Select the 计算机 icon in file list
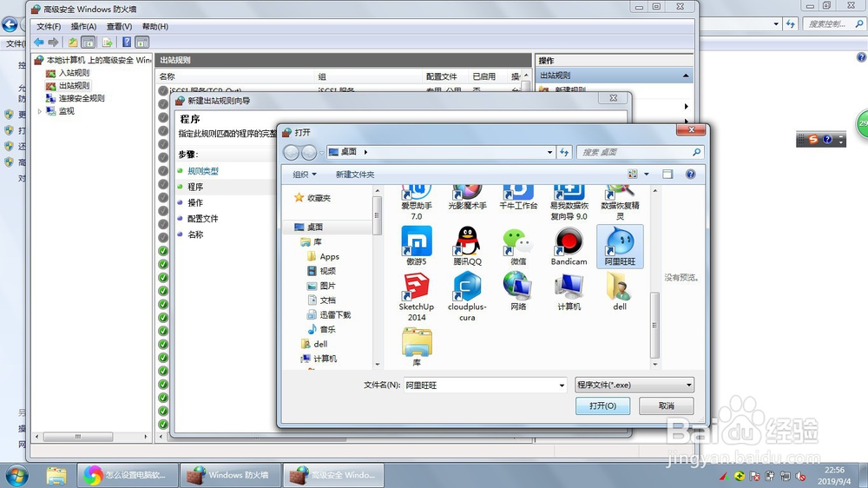Viewport: 868px width, 488px height. (x=569, y=292)
